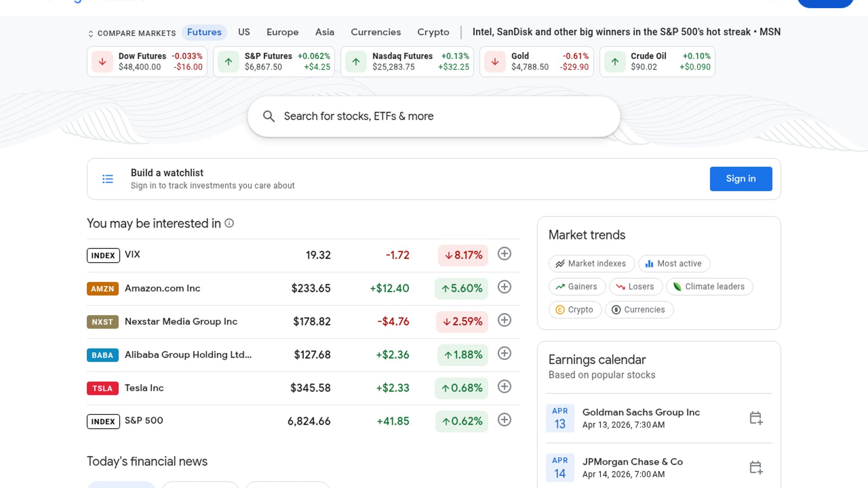
Task: Add Nexstar Media Group to watchlist
Action: pos(504,320)
